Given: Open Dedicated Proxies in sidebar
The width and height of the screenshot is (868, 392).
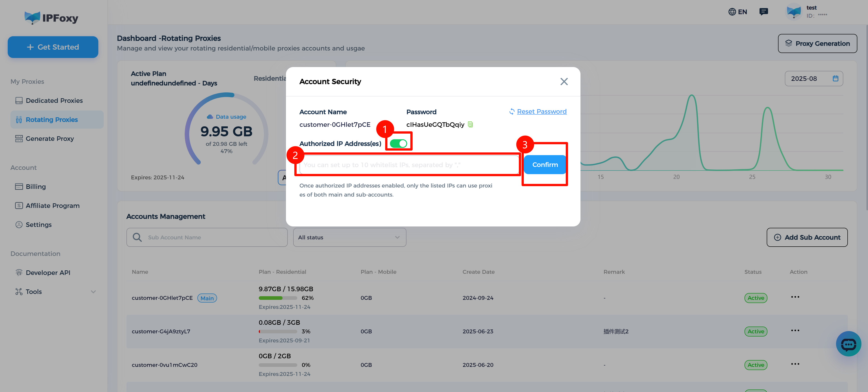Looking at the screenshot, I should [54, 101].
